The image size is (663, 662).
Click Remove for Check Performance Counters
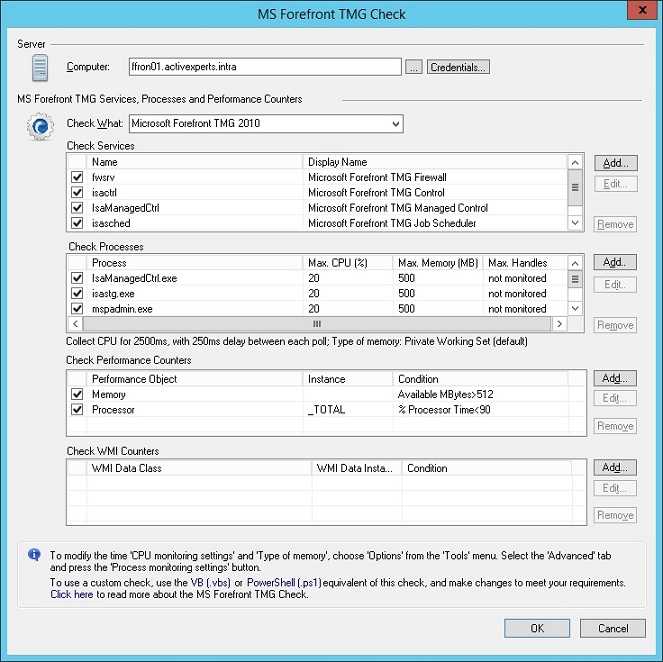[x=615, y=426]
